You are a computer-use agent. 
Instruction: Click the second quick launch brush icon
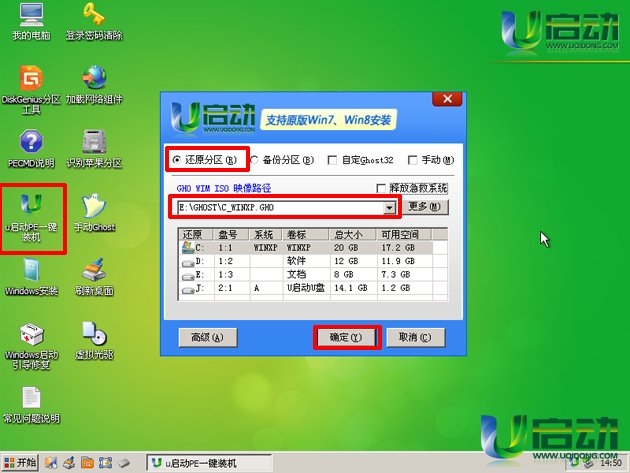coord(69,463)
